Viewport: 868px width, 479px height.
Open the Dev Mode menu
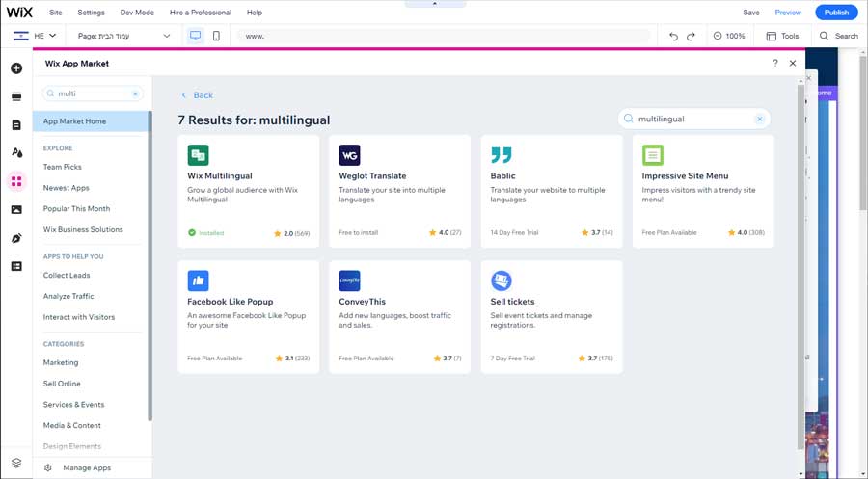pyautogui.click(x=137, y=13)
